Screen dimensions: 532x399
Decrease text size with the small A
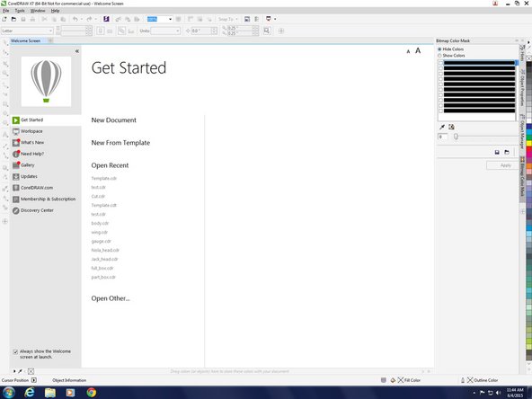[x=408, y=51]
